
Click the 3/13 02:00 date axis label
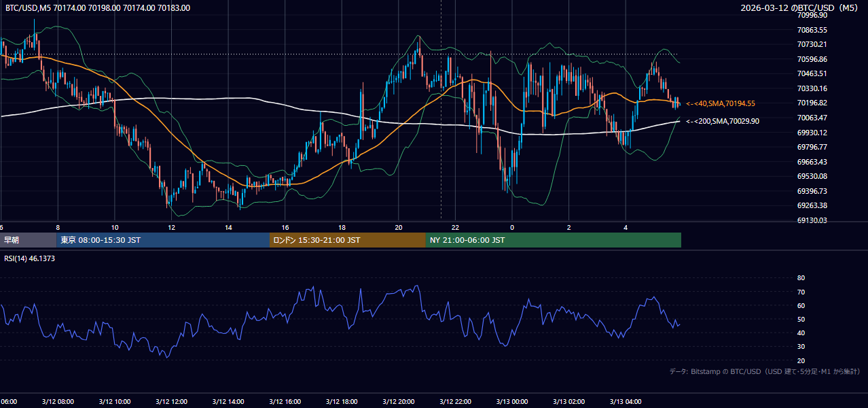click(568, 402)
